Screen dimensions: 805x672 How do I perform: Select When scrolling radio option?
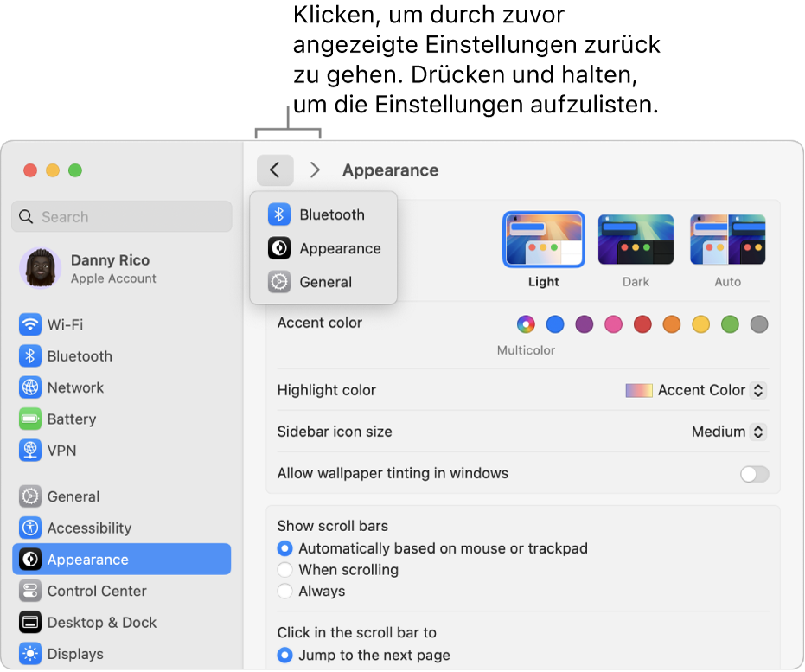tap(285, 570)
